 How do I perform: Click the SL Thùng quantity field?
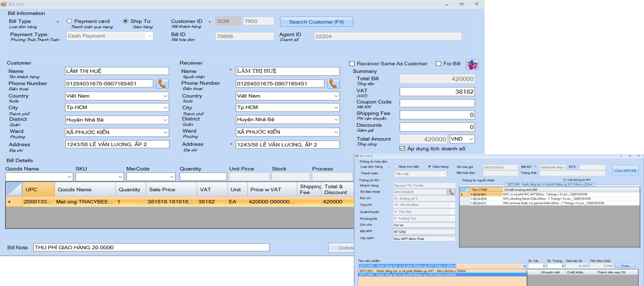coord(556,266)
